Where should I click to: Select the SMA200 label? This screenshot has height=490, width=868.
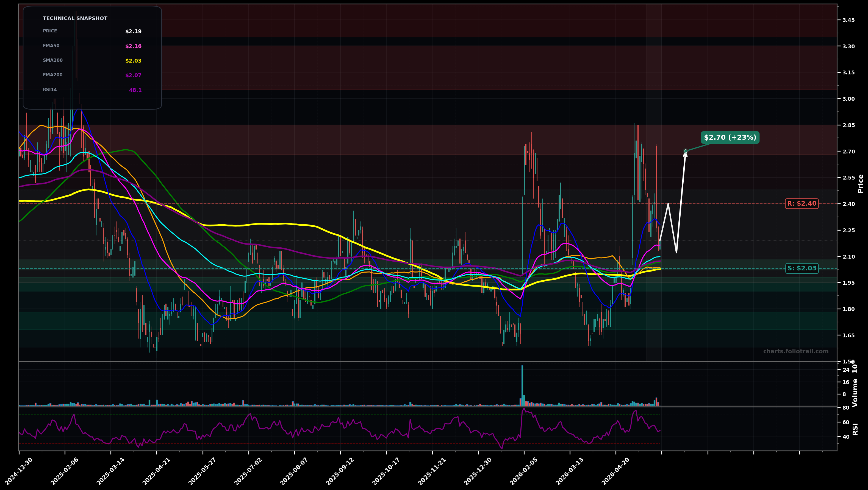[x=52, y=60]
